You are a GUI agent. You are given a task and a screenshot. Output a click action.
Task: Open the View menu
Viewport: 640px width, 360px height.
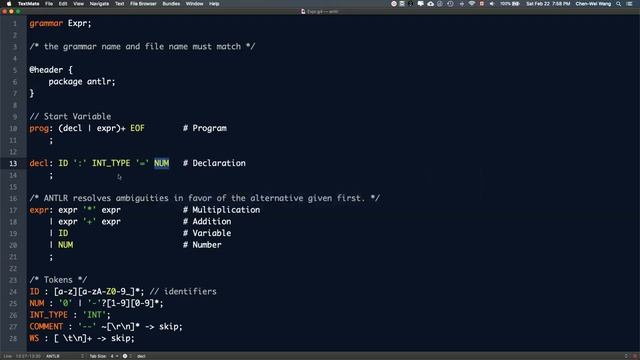coord(78,4)
